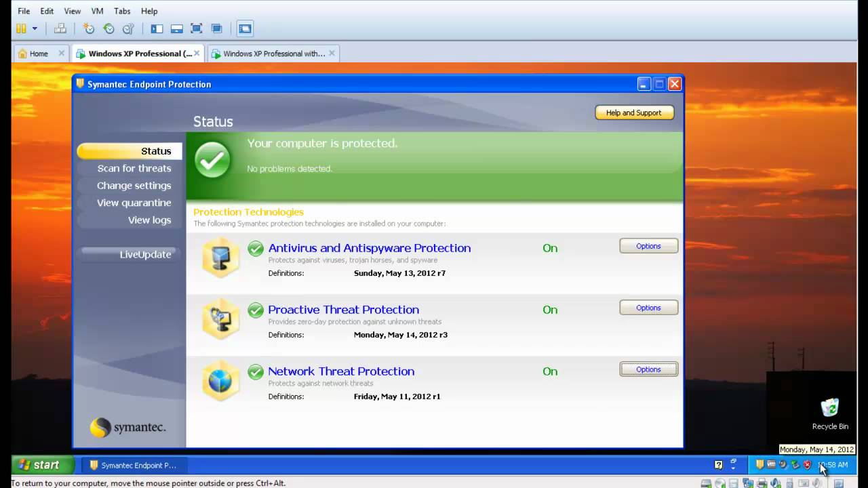Image resolution: width=868 pixels, height=488 pixels.
Task: Run LiveUpdate from the sidebar
Action: tap(145, 254)
